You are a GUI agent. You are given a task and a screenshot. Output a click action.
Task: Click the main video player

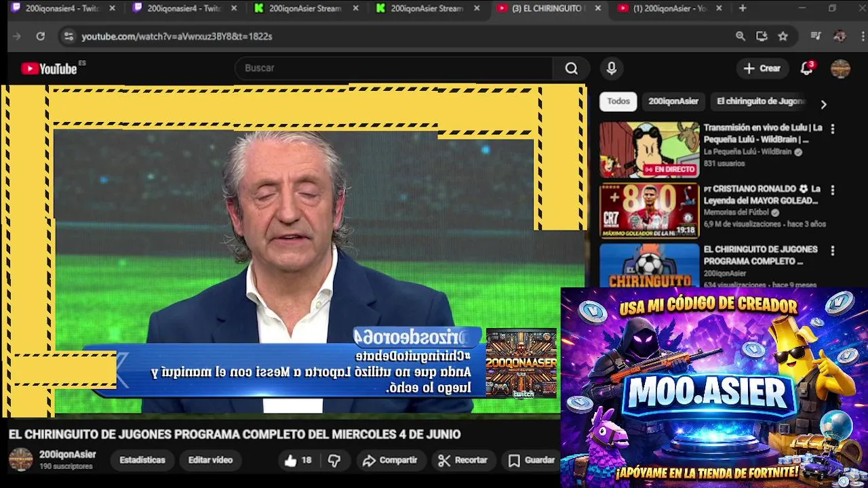coord(293,249)
